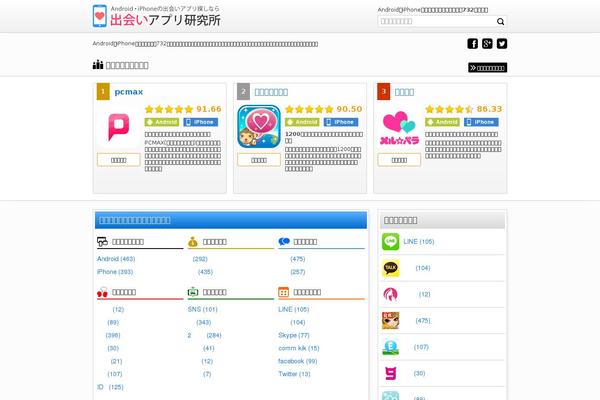Click the girl face icon beside (475)
The height and width of the screenshot is (400, 600).
[391, 320]
